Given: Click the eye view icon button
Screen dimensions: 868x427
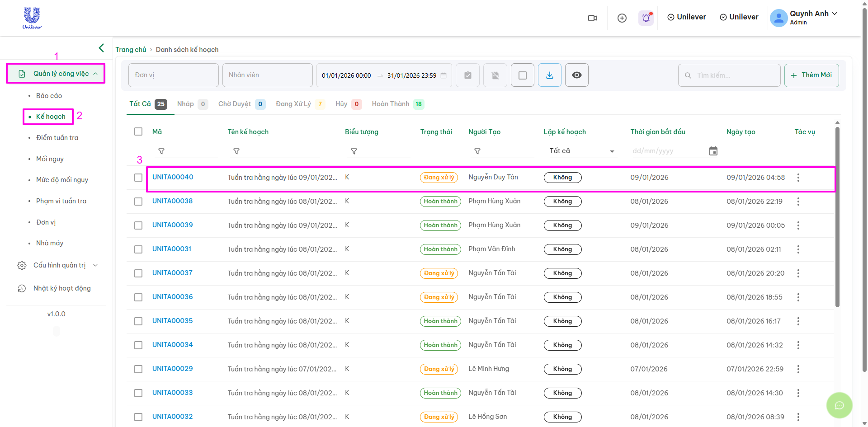Looking at the screenshot, I should coord(577,75).
